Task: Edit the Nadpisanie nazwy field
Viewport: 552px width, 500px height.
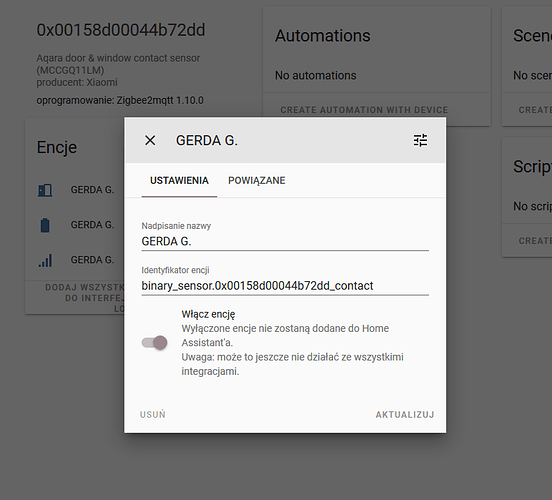Action: (285, 242)
